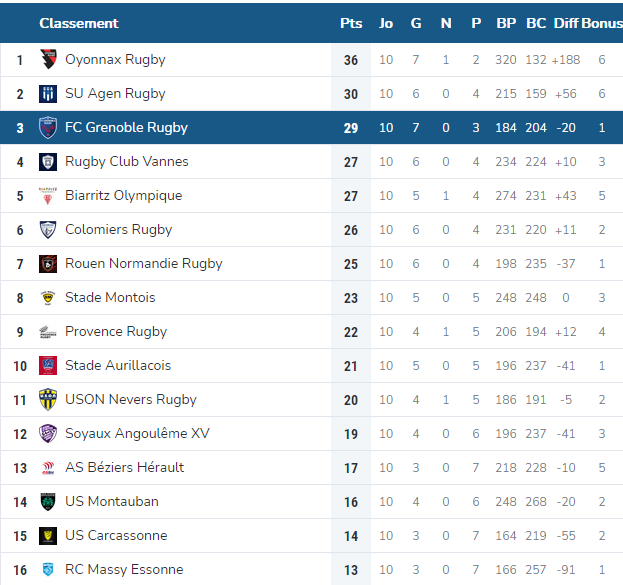Image resolution: width=623 pixels, height=585 pixels.
Task: Open the Provence Rugby team link
Action: (x=116, y=332)
